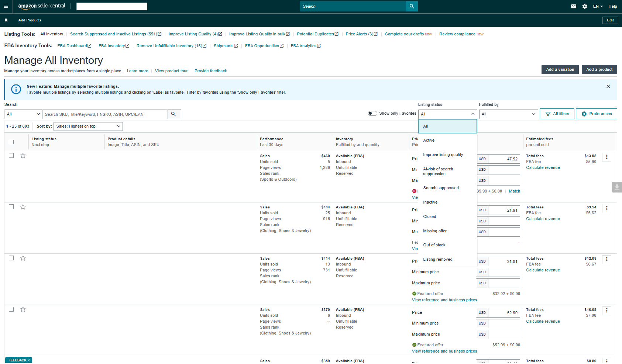Choose Out of stock status option
622x364 pixels.
pyautogui.click(x=448, y=245)
